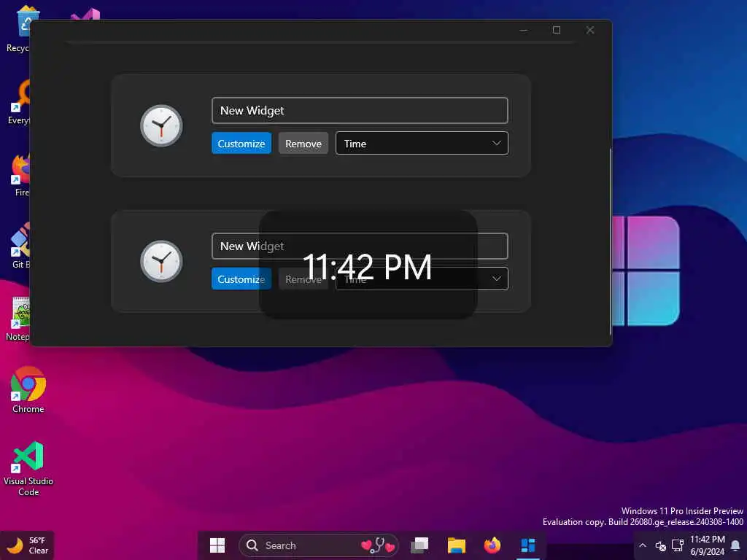Viewport: 747px width, 560px height.
Task: Edit the first New Widget name field
Action: pos(360,111)
